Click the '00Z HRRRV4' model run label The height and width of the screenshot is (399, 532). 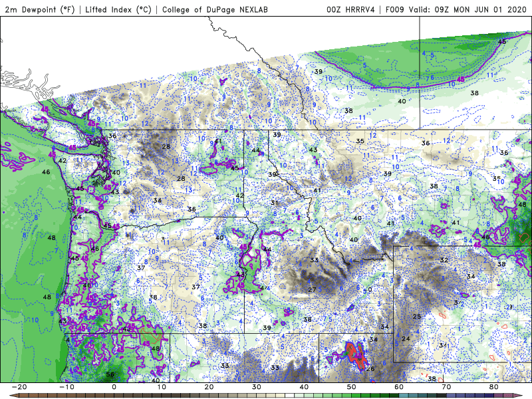coord(350,9)
